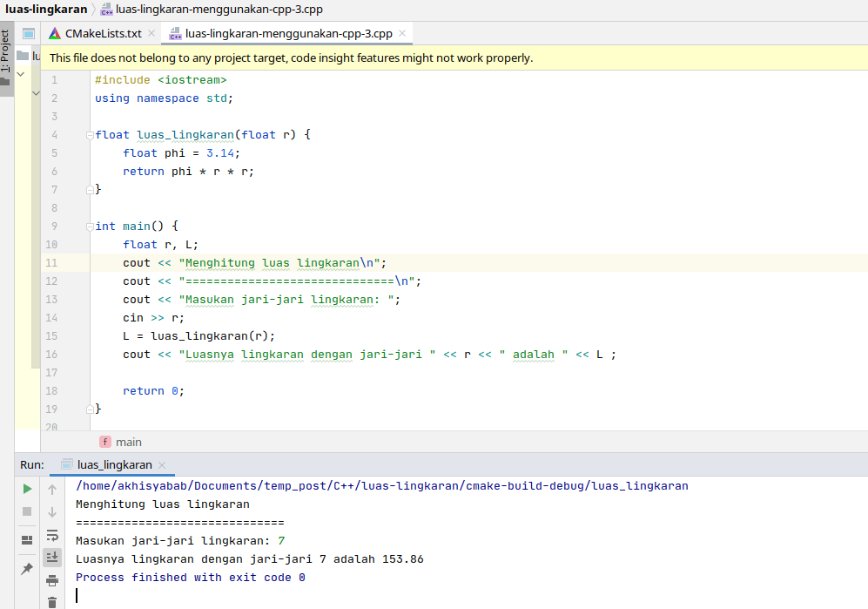Screen dimensions: 868x609
Task: Click 'cin >> r;' statement
Action: (x=153, y=317)
